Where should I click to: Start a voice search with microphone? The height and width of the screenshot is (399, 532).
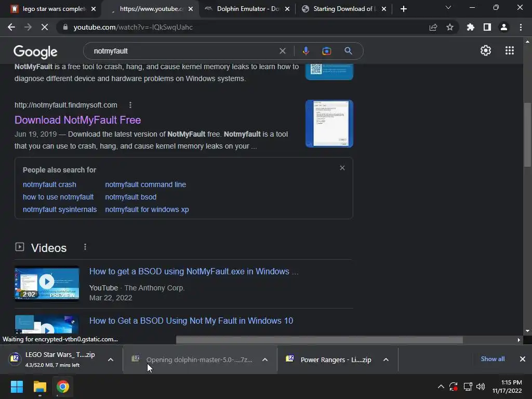coord(305,51)
